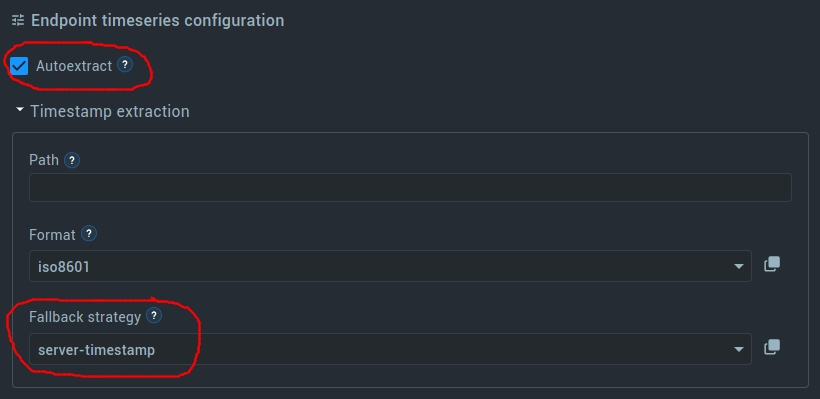This screenshot has height=399, width=820.
Task: Click the Fallback strategy label
Action: coord(85,317)
